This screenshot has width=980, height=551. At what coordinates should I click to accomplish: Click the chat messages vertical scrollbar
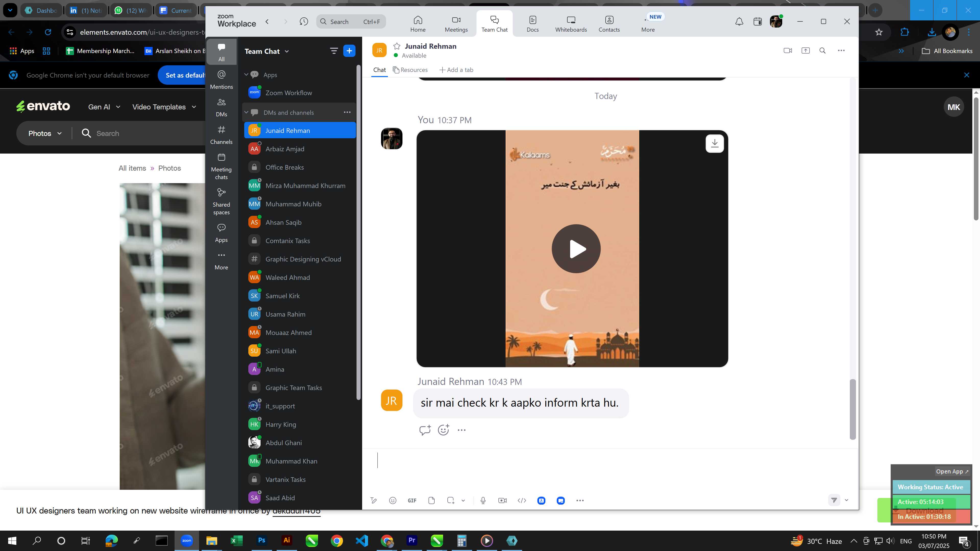tap(853, 409)
